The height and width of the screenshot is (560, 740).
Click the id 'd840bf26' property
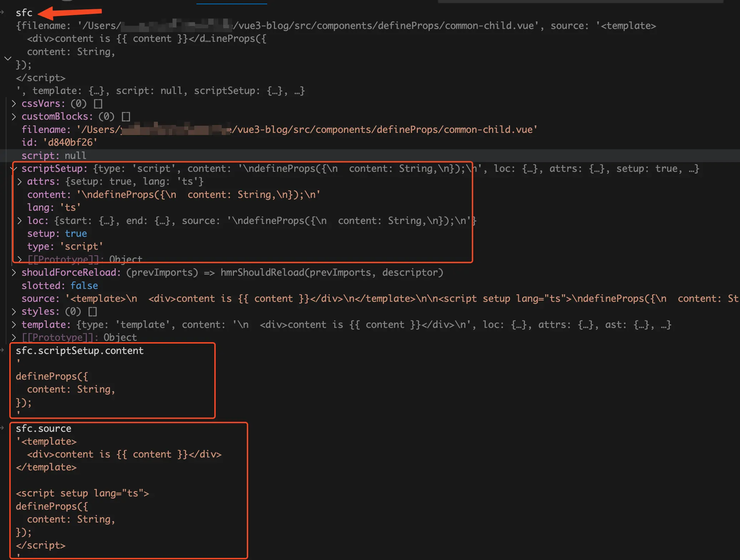coord(59,142)
